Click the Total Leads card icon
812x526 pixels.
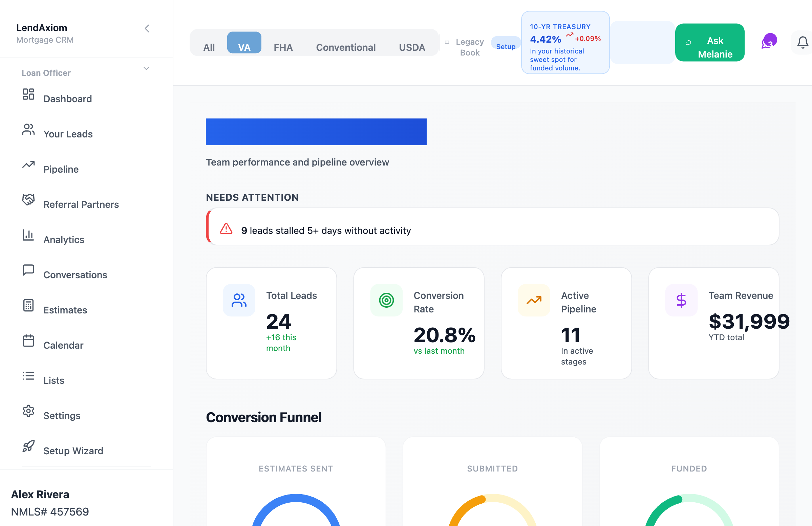point(239,300)
